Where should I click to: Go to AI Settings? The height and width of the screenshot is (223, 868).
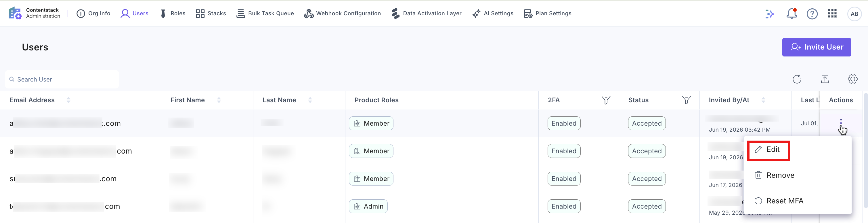tap(493, 14)
